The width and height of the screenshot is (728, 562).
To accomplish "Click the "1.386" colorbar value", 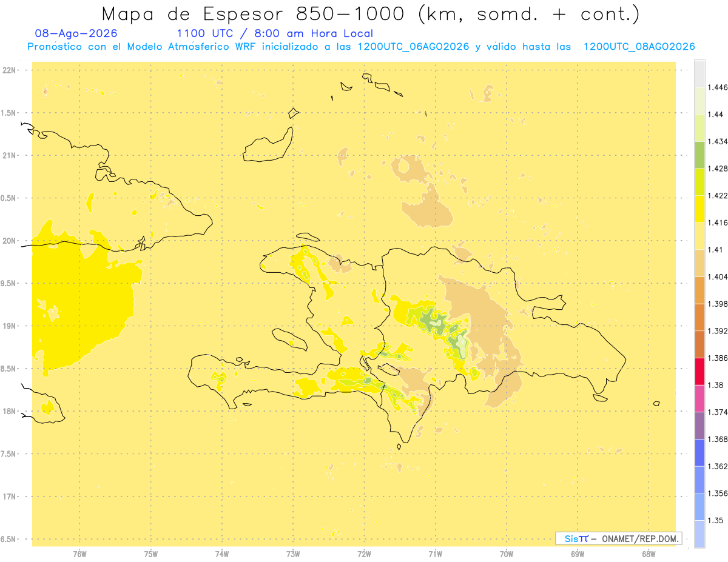I will (x=717, y=358).
